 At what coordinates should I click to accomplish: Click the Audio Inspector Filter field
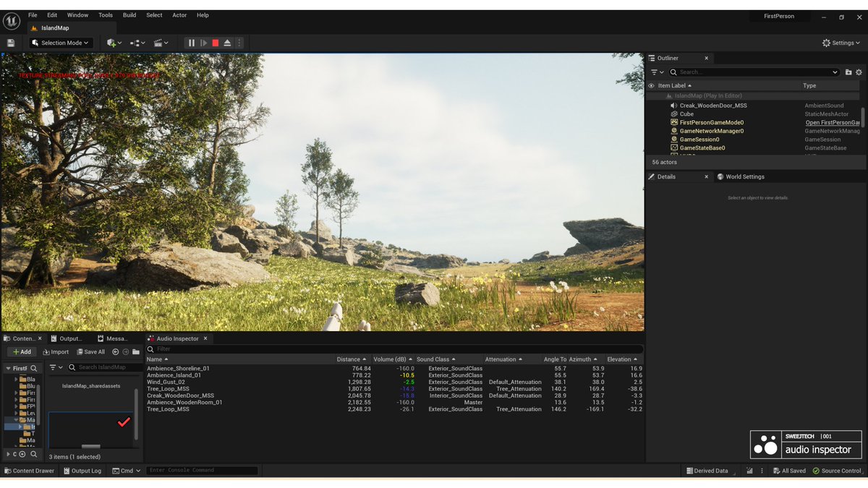pyautogui.click(x=394, y=349)
